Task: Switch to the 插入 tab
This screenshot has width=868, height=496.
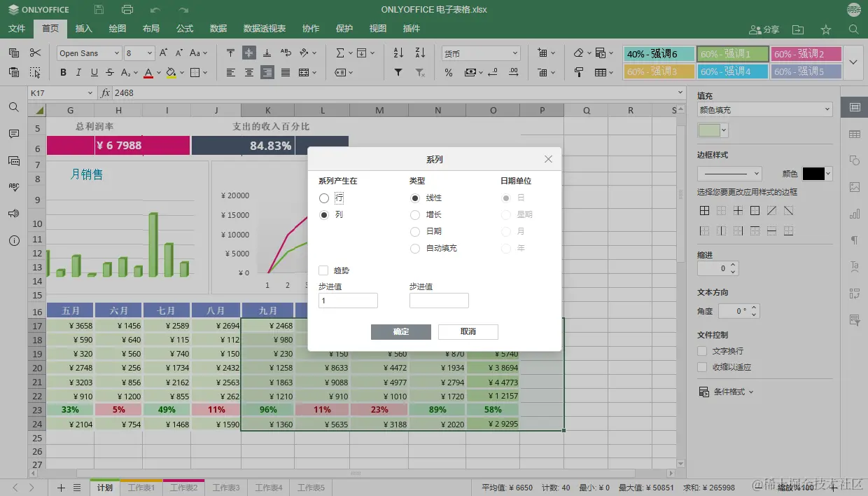Action: coord(83,29)
